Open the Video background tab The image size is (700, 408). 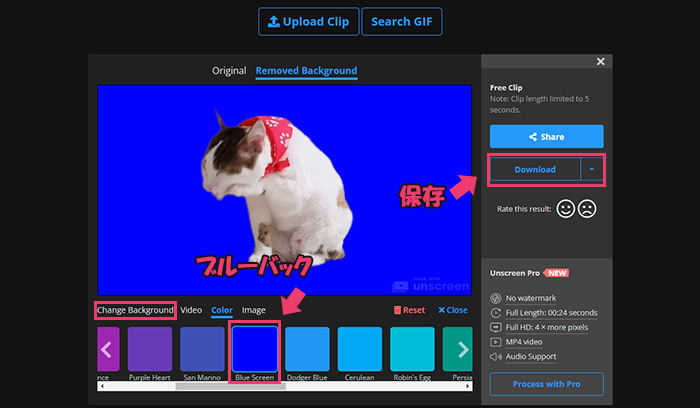point(190,310)
